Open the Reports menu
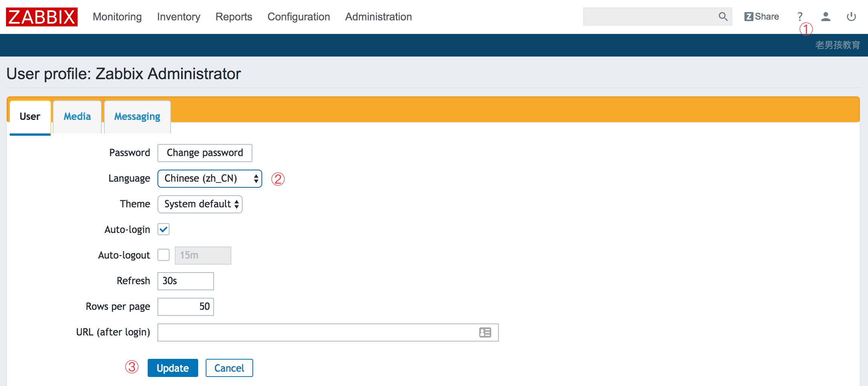 pos(234,17)
